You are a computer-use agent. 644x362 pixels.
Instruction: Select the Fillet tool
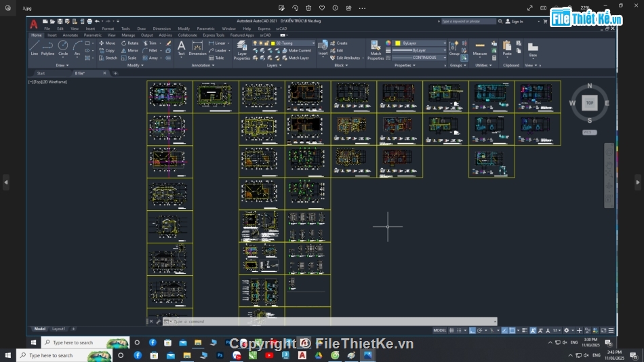click(x=150, y=51)
